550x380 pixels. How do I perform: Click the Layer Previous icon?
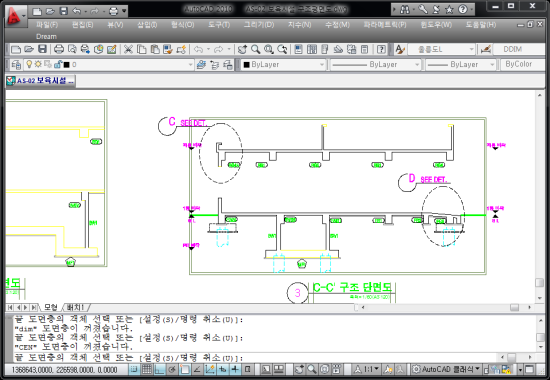[x=214, y=65]
